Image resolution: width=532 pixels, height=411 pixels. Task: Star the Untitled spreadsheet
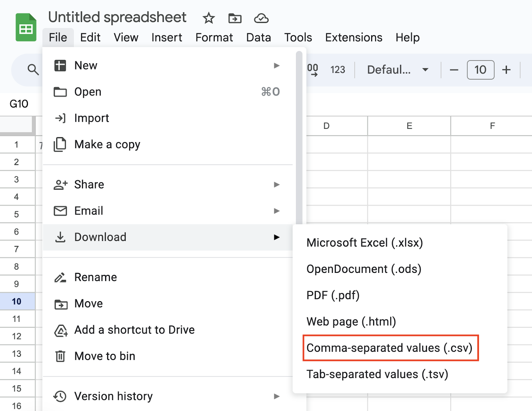point(209,18)
